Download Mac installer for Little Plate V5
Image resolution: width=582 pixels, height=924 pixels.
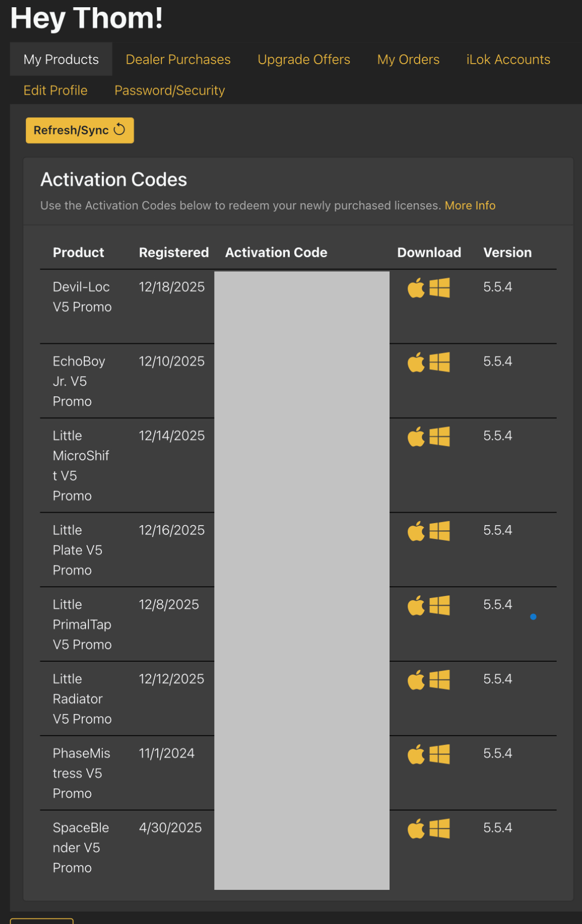pyautogui.click(x=415, y=531)
